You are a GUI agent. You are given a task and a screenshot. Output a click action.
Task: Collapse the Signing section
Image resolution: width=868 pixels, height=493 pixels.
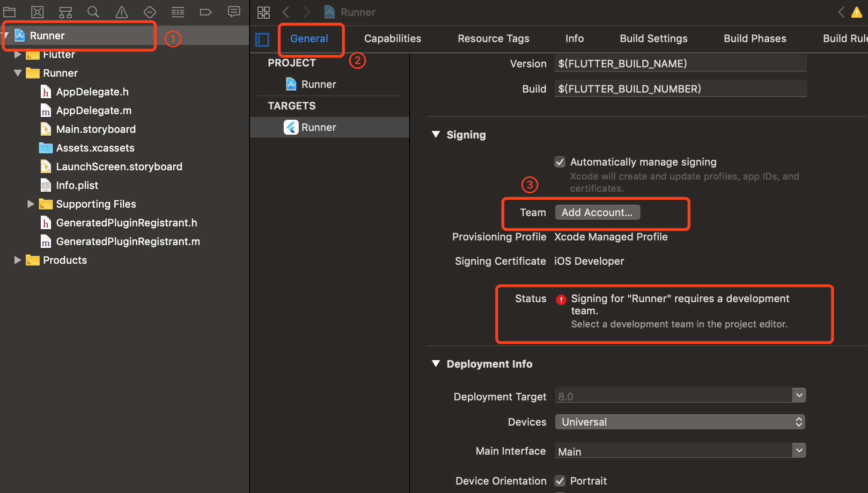click(x=436, y=135)
